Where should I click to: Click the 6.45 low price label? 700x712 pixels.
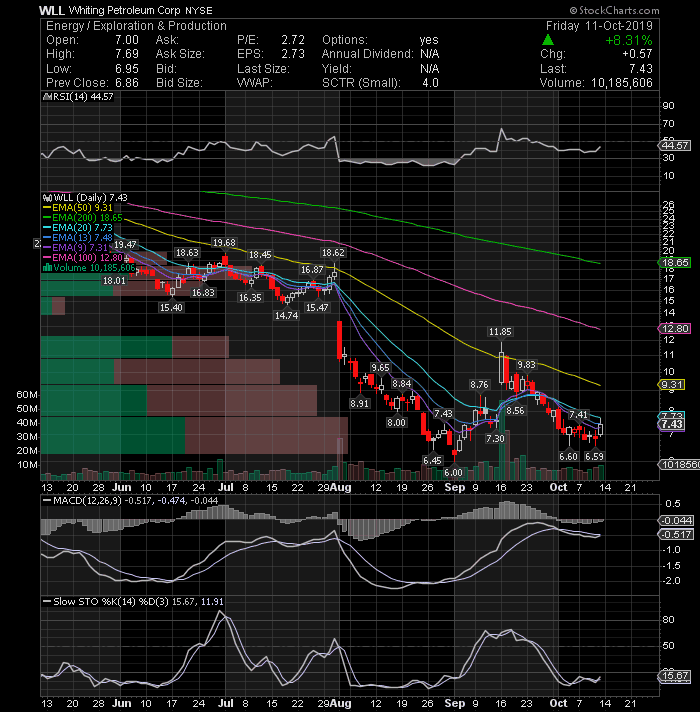pyautogui.click(x=432, y=460)
